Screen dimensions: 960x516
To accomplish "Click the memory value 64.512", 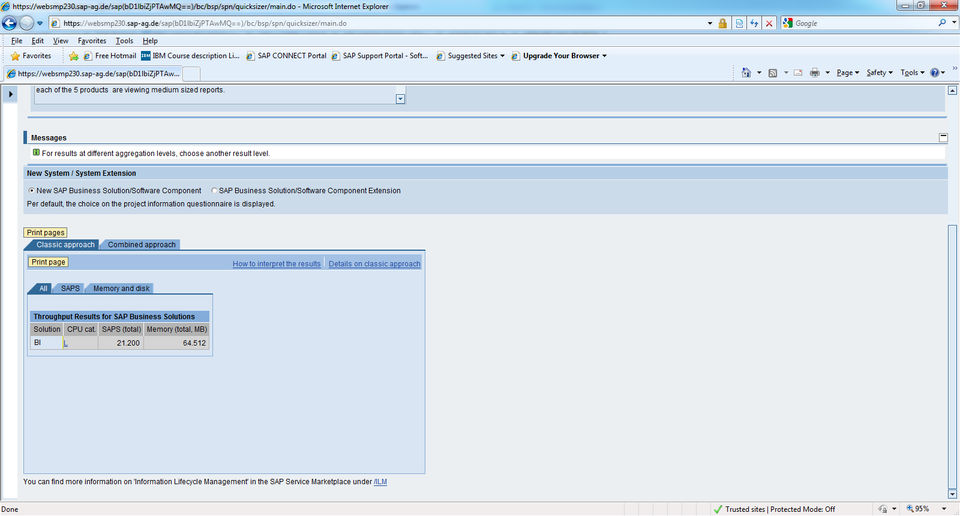I will [194, 343].
